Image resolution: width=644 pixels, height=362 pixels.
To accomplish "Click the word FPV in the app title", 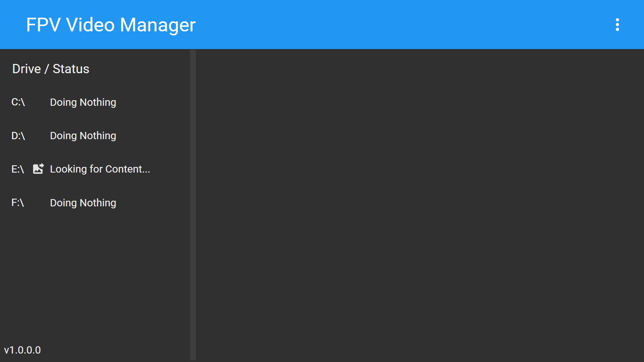I will (43, 25).
